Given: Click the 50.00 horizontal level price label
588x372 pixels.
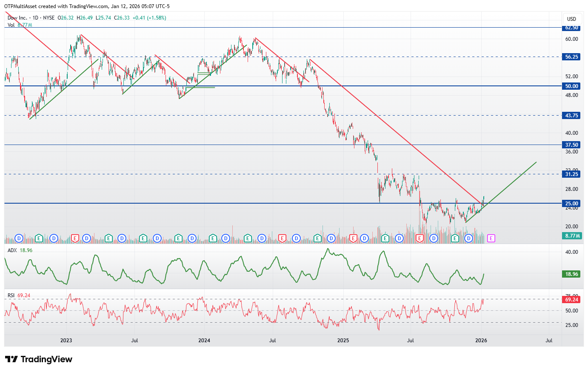Looking at the screenshot, I should click(x=571, y=86).
